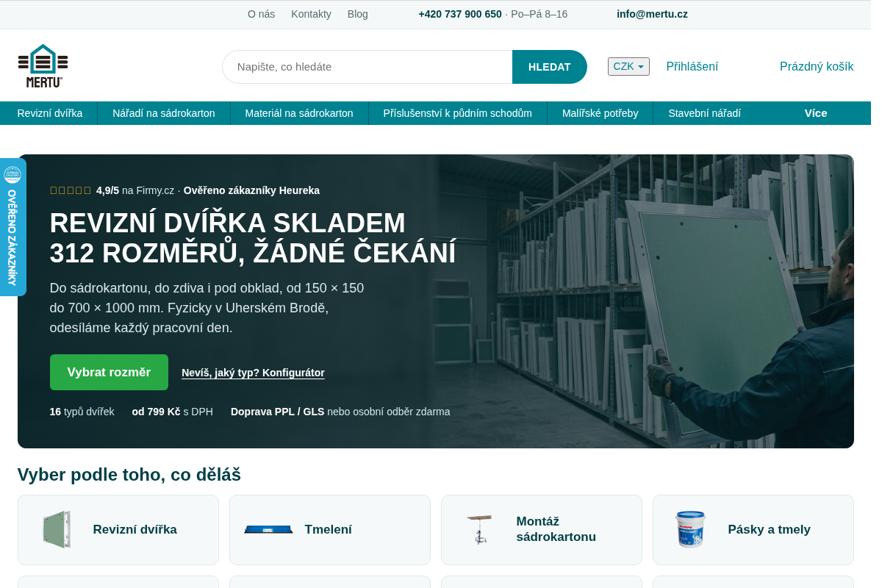Click phone number +420 737 900 650
Screen dimensions: 882x588
[460, 14]
